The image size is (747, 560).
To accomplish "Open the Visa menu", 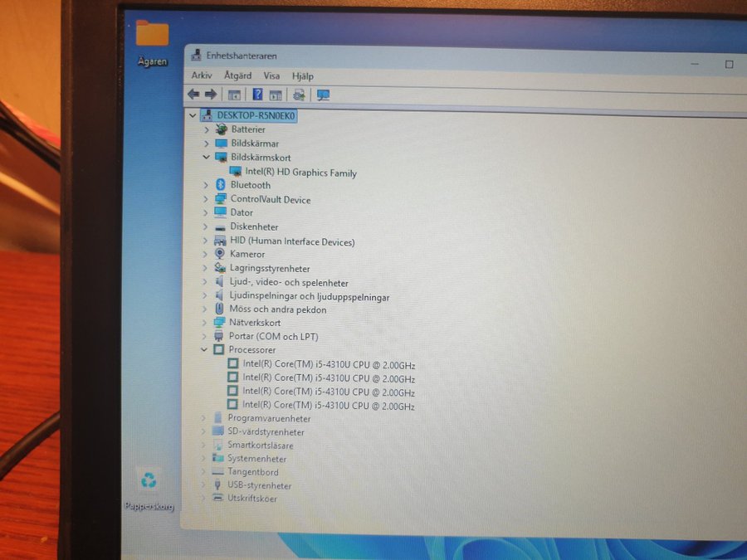I will [271, 75].
